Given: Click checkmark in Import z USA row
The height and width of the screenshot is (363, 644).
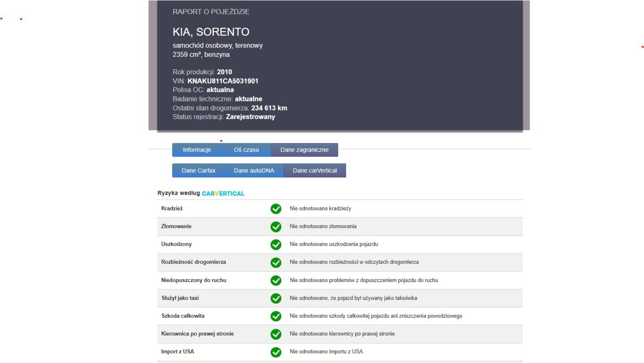Looking at the screenshot, I should [276, 352].
